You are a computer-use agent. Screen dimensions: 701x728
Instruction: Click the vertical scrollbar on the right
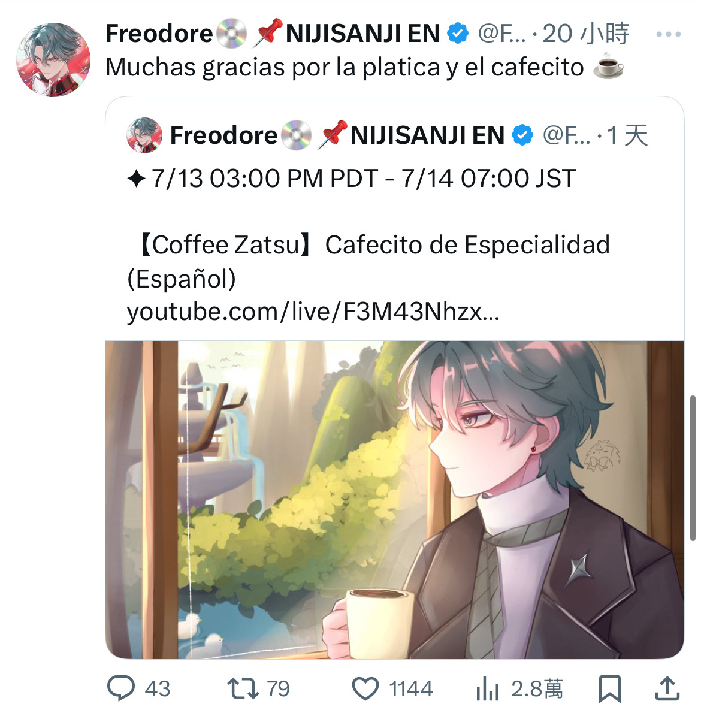693,468
